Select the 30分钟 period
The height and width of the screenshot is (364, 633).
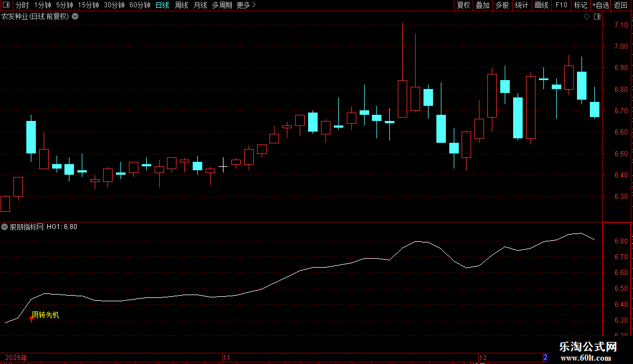coord(114,5)
